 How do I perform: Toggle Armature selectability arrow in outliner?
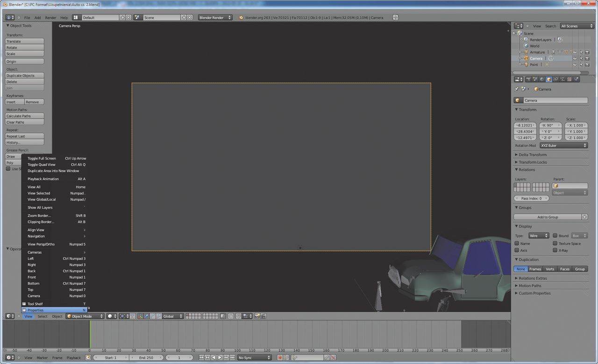(581, 52)
